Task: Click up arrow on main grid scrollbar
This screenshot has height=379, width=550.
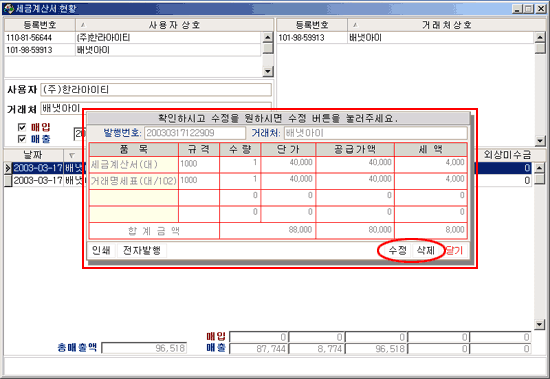Action: click(x=540, y=168)
